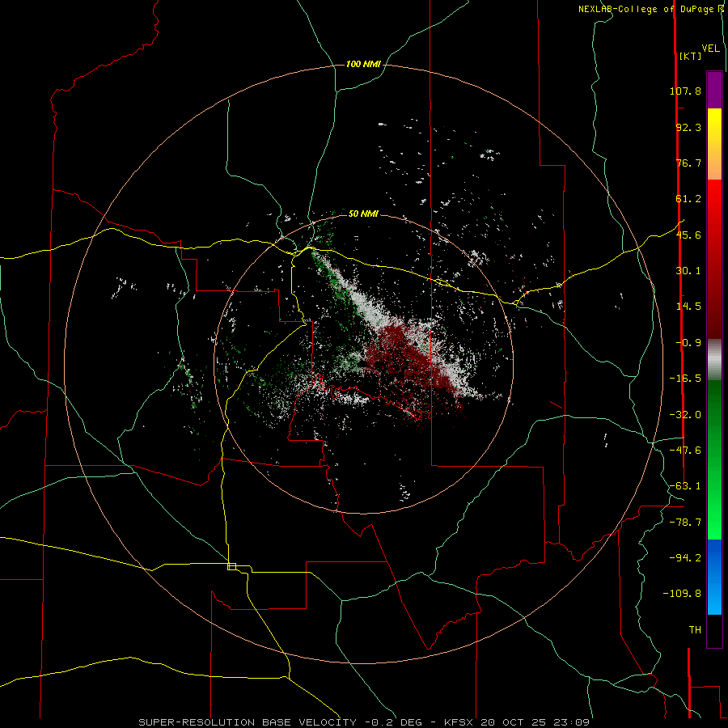Click the 92.3 legend value
The height and width of the screenshot is (728, 728).
(688, 127)
